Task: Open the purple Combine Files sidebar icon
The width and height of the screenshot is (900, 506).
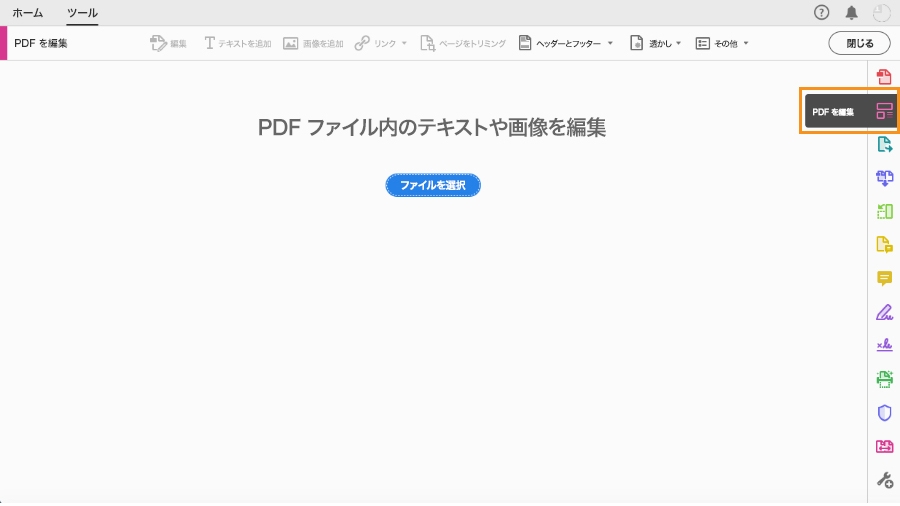Action: click(x=884, y=178)
